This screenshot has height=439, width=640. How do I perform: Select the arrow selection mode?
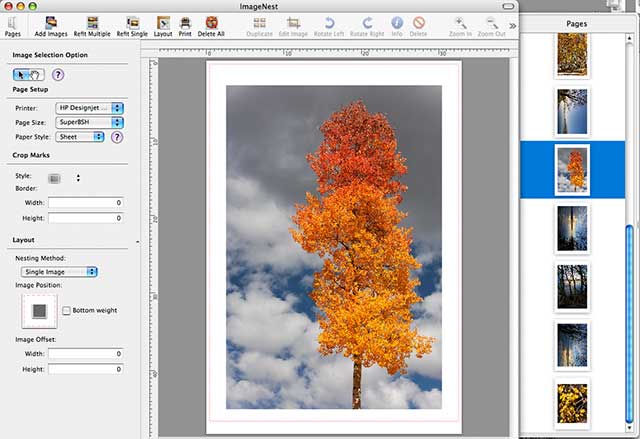click(x=21, y=75)
